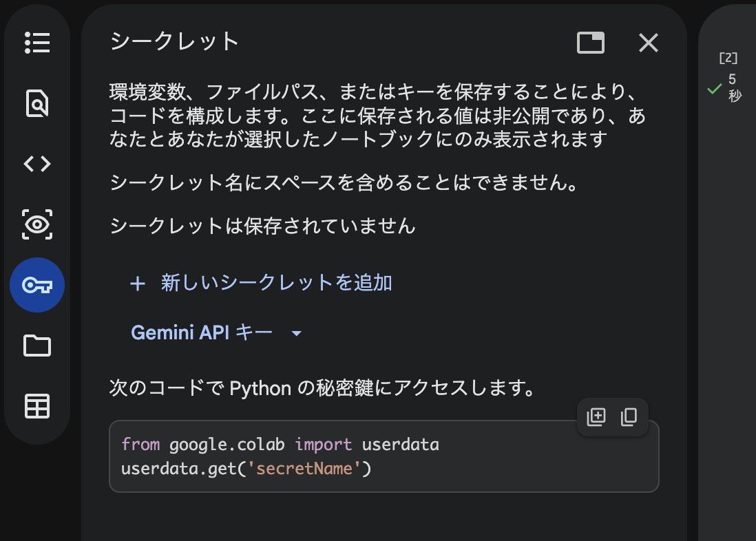Open the variable inspector panel
The image size is (756, 541).
pyautogui.click(x=37, y=224)
